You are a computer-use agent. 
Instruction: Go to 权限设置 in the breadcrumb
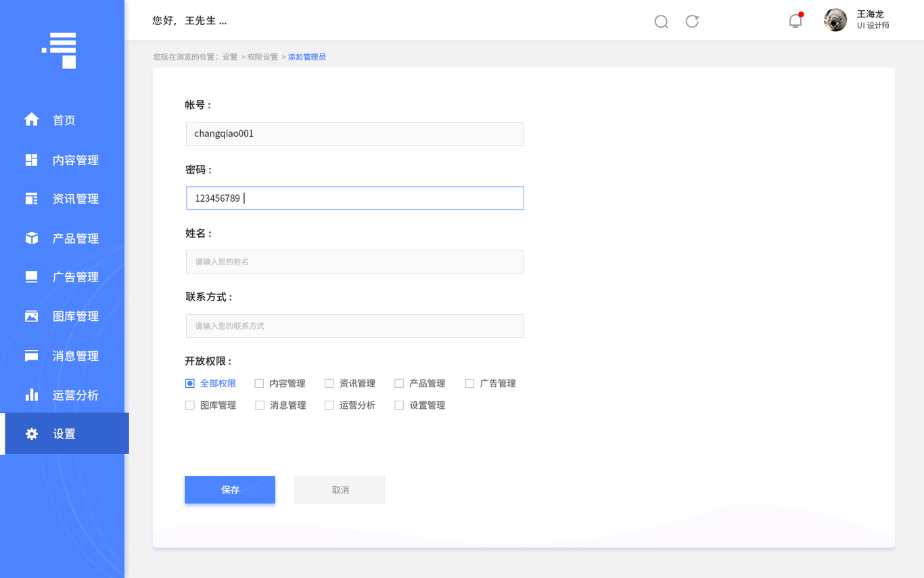click(262, 57)
